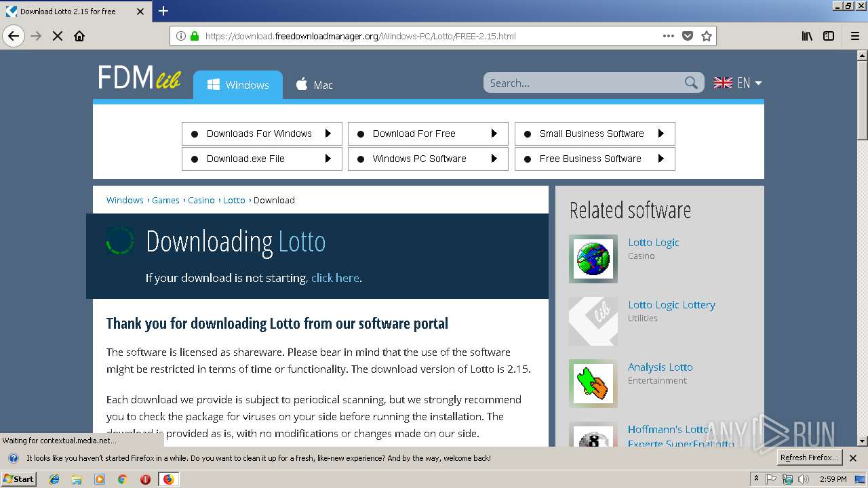Toggle the sidebar view icon
This screenshot has width=868, height=488.
(x=829, y=36)
